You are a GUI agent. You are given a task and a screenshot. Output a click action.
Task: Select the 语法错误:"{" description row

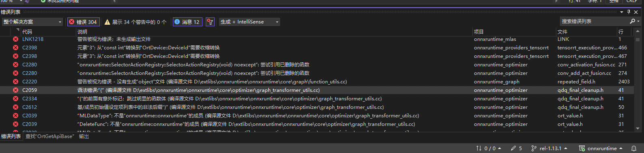(x=198, y=90)
